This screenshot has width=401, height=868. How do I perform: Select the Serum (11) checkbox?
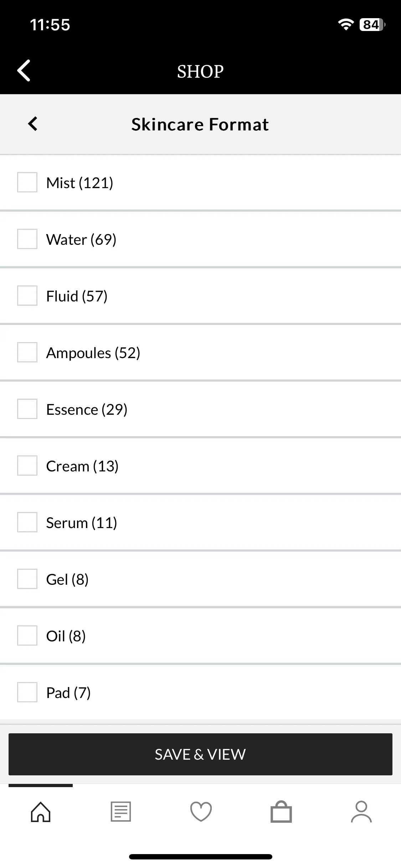(x=27, y=522)
